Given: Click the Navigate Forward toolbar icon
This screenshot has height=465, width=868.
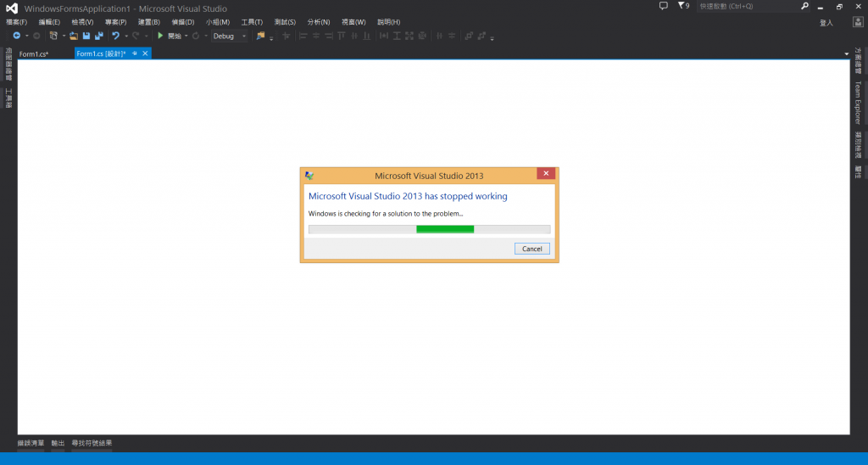Looking at the screenshot, I should 36,36.
